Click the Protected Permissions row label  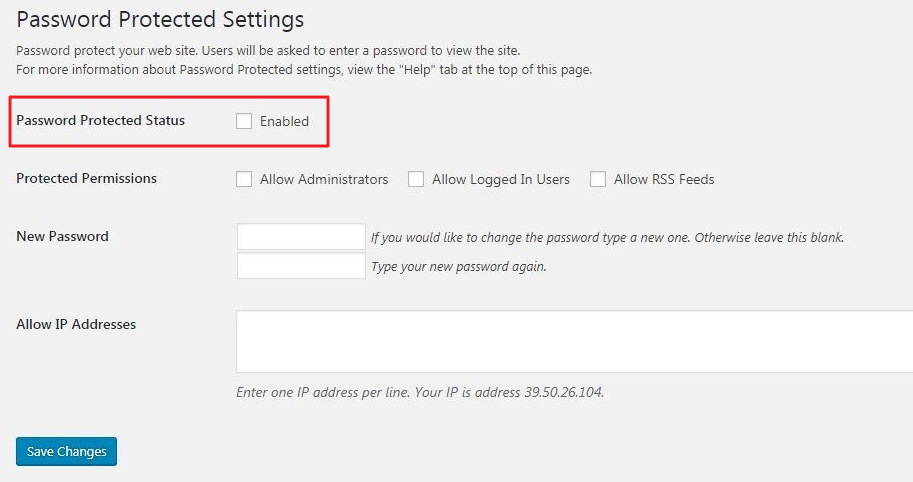(86, 178)
